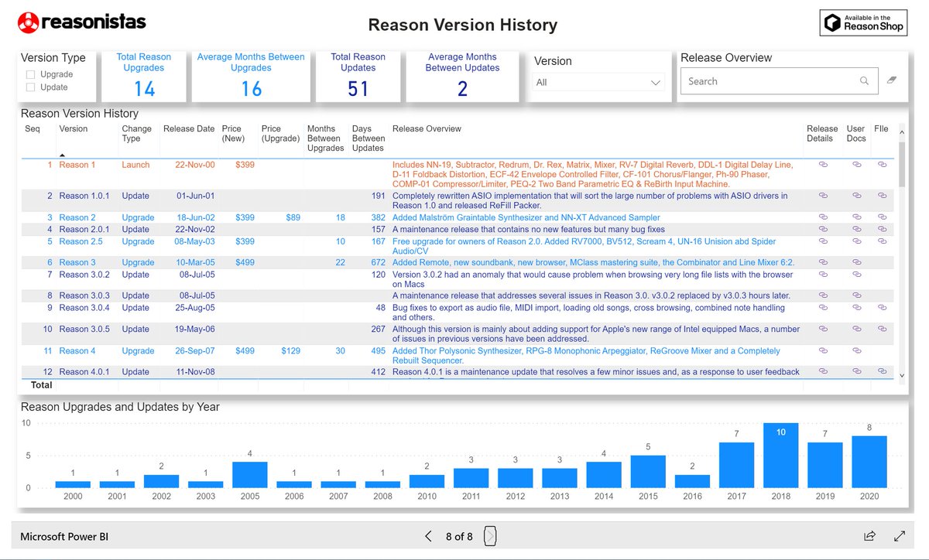This screenshot has width=929, height=560.
Task: Click the magnifier search icon
Action: (864, 81)
